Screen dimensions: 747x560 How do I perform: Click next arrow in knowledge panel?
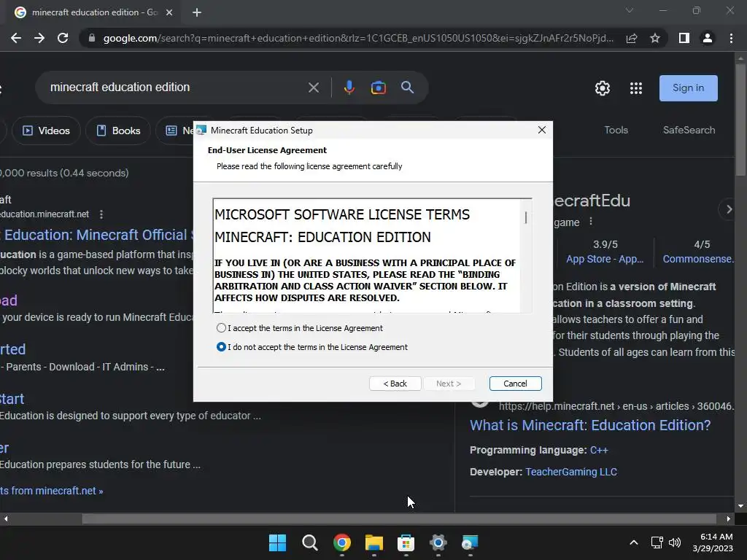(x=729, y=209)
